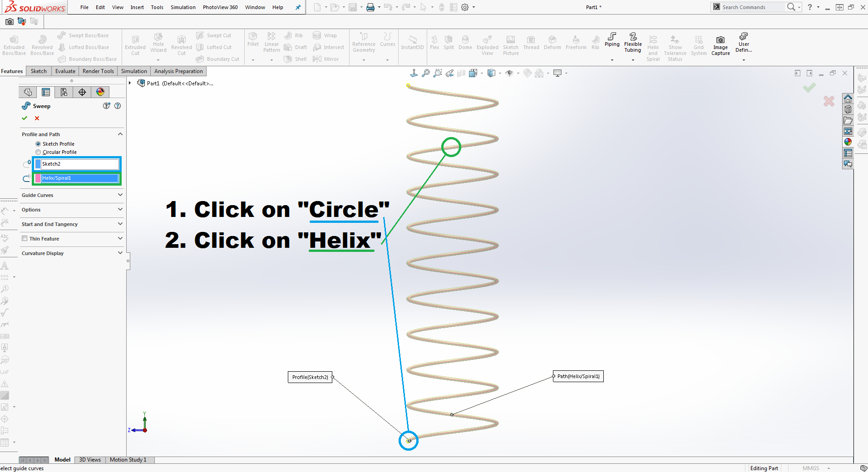Open the Tools menu

157,7
